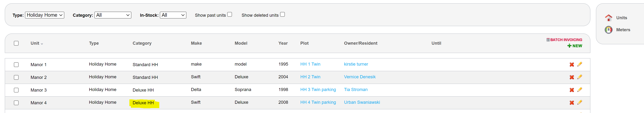The width and height of the screenshot is (644, 113).
Task: Open the Type dropdown showing Holiday Home
Action: 44,15
